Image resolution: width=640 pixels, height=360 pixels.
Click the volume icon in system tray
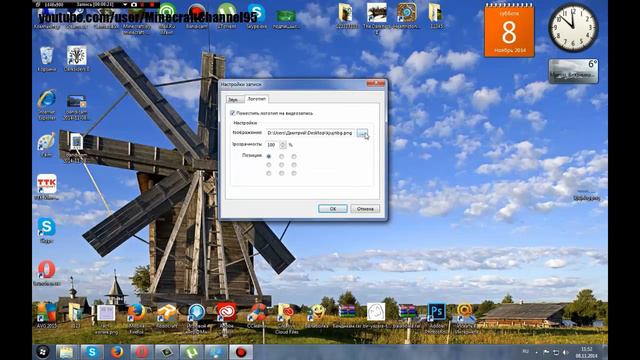pyautogui.click(x=565, y=352)
